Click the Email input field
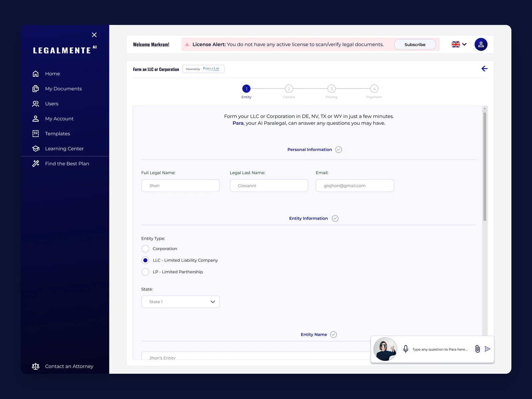 click(355, 186)
